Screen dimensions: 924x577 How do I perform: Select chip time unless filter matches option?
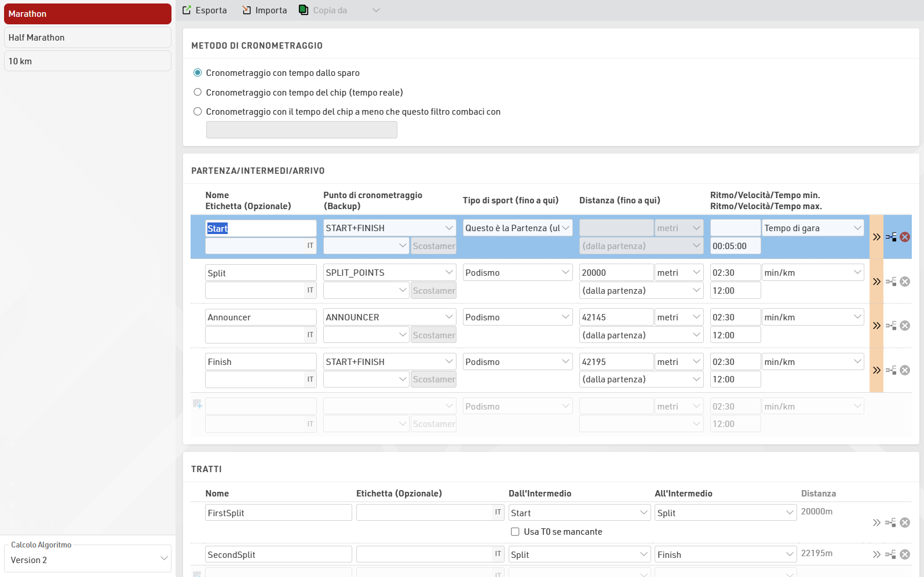[x=198, y=112]
